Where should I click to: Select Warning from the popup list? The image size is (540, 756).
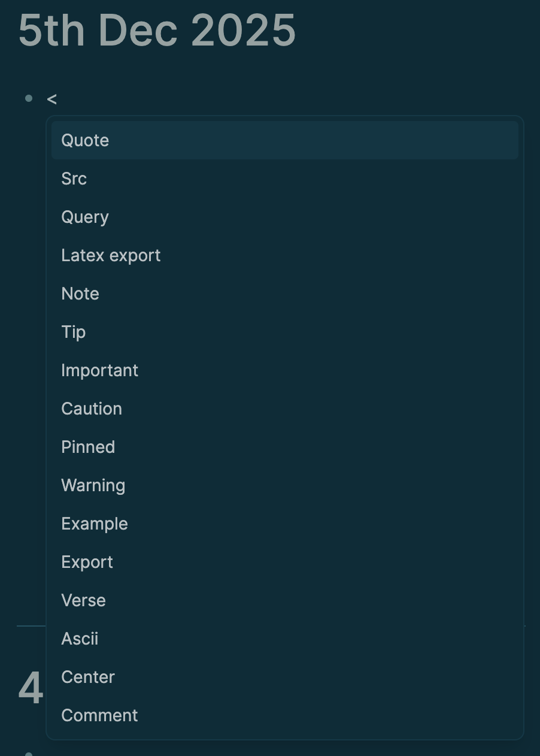pos(93,485)
